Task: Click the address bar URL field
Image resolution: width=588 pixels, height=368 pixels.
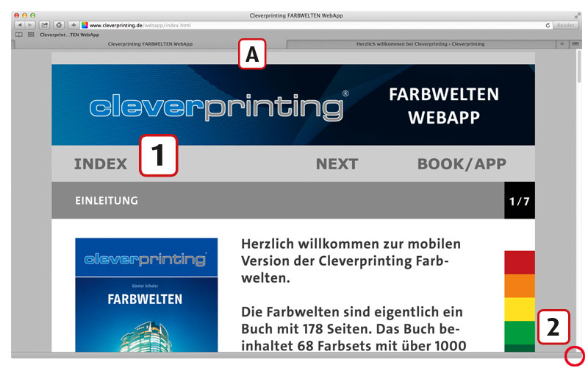Action: (315, 25)
